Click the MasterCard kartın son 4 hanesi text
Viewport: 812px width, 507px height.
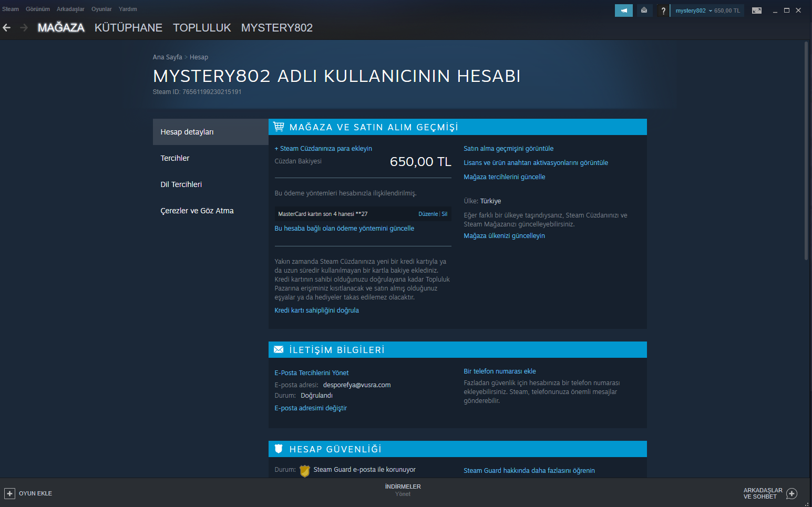pos(323,214)
